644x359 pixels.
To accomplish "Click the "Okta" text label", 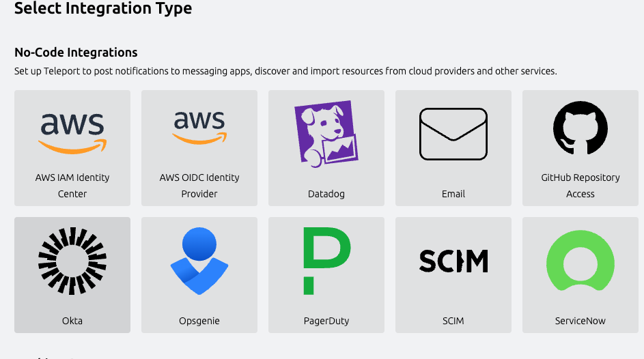I will [x=72, y=321].
